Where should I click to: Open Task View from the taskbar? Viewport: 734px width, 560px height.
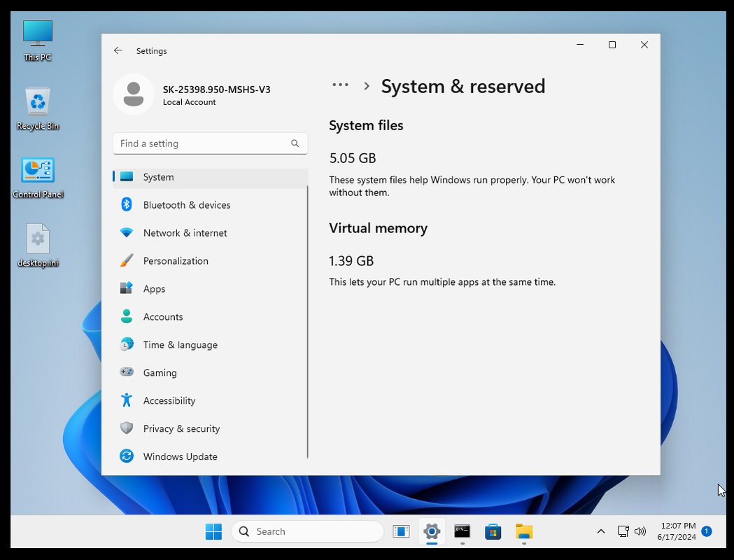tap(401, 531)
